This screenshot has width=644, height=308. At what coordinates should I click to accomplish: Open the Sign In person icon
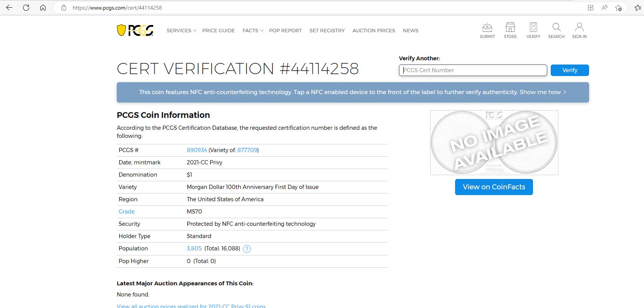pos(579,30)
